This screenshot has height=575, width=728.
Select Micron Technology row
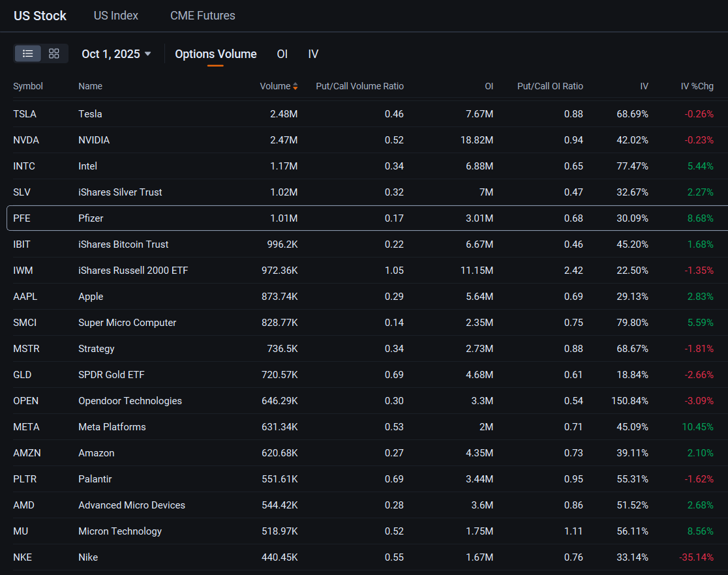pyautogui.click(x=364, y=531)
